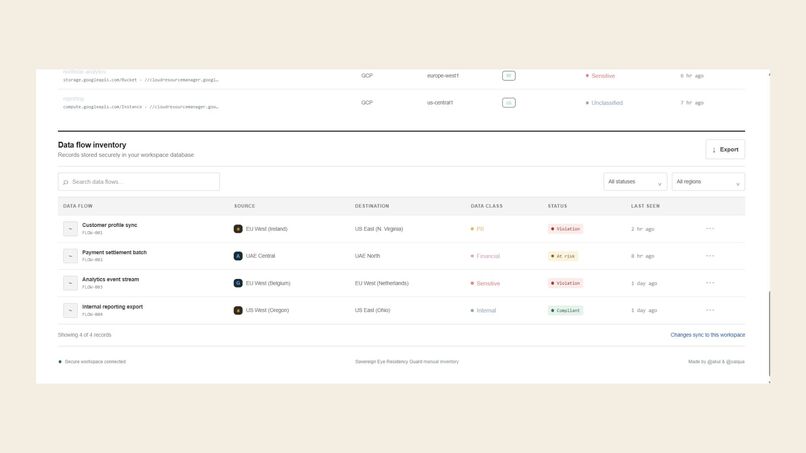Viewport: 806px width, 453px height.
Task: Open row actions menu for Customer profile sync
Action: 710,228
